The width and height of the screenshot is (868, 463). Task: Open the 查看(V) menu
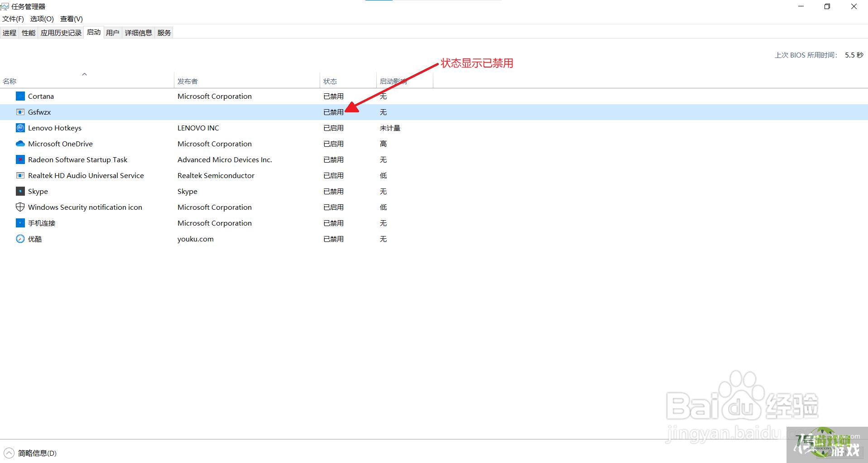72,19
